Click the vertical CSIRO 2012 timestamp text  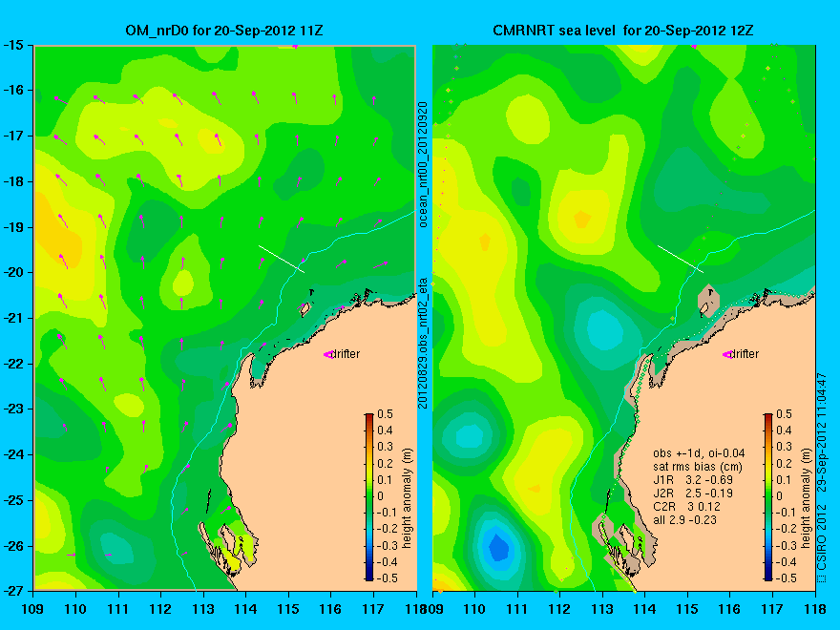[822, 478]
